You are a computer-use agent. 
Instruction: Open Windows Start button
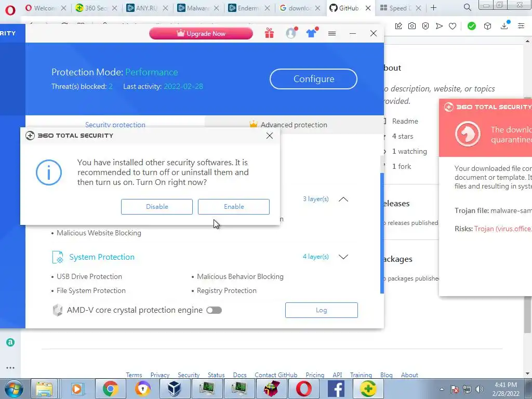coord(14,389)
